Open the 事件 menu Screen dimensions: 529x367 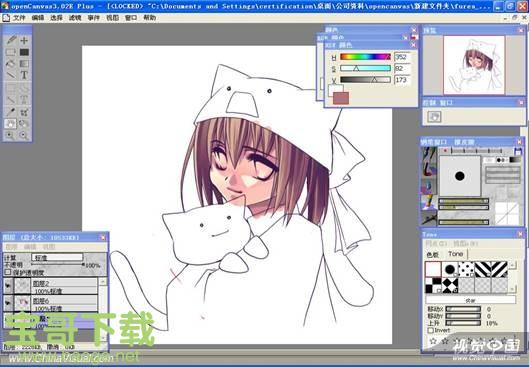[x=94, y=18]
